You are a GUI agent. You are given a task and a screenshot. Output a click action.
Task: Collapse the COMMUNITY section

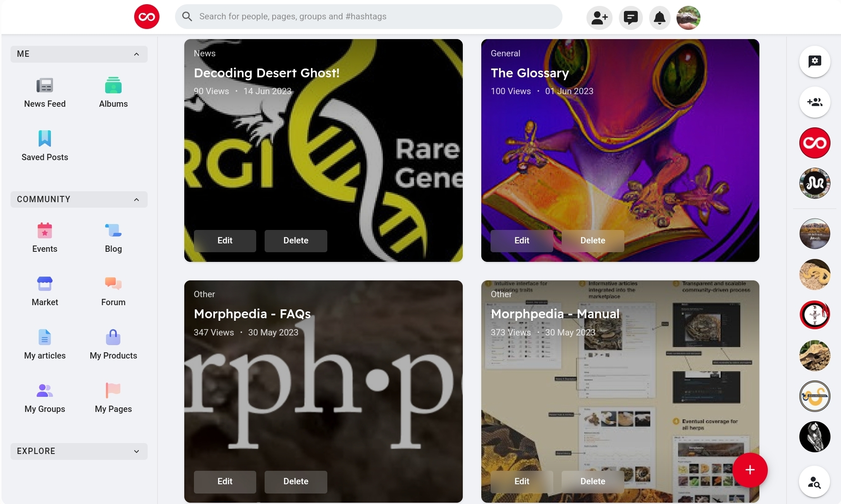click(x=79, y=199)
